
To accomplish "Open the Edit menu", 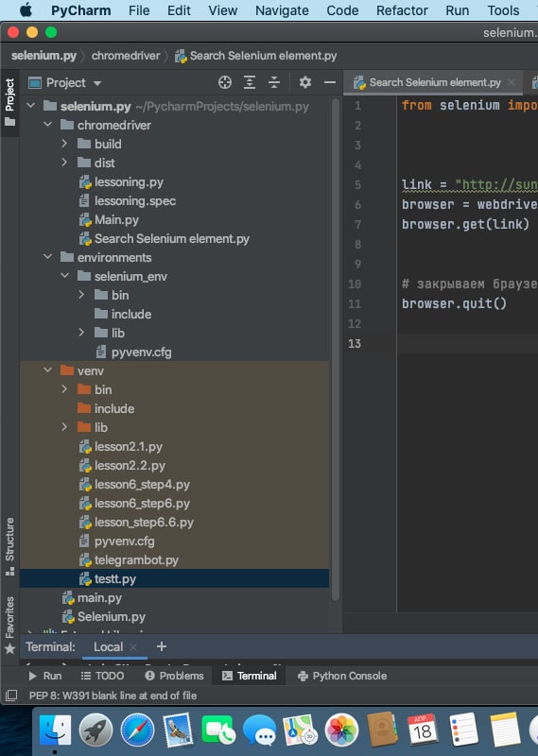I will [179, 10].
